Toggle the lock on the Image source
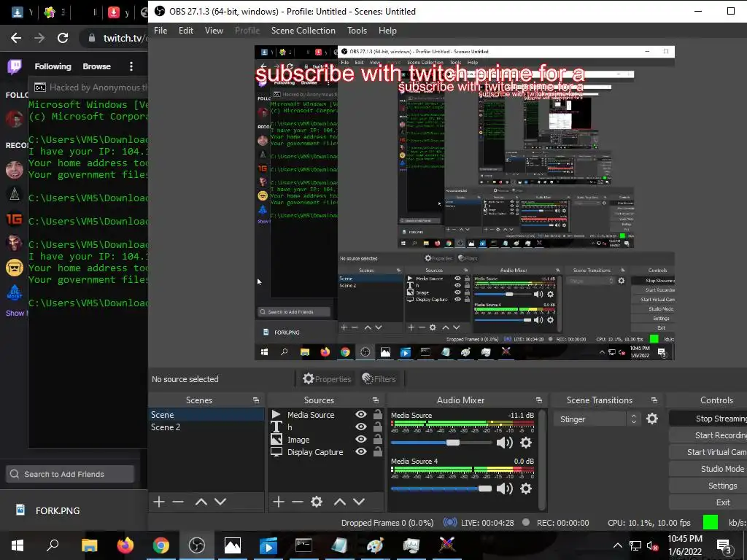The image size is (747, 560). tap(377, 439)
